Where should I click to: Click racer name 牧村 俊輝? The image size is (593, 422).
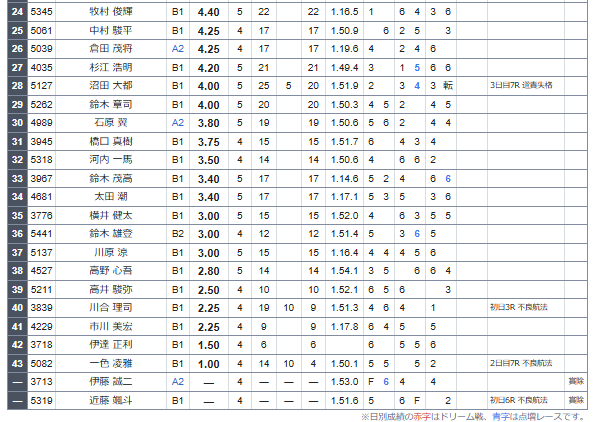point(111,12)
